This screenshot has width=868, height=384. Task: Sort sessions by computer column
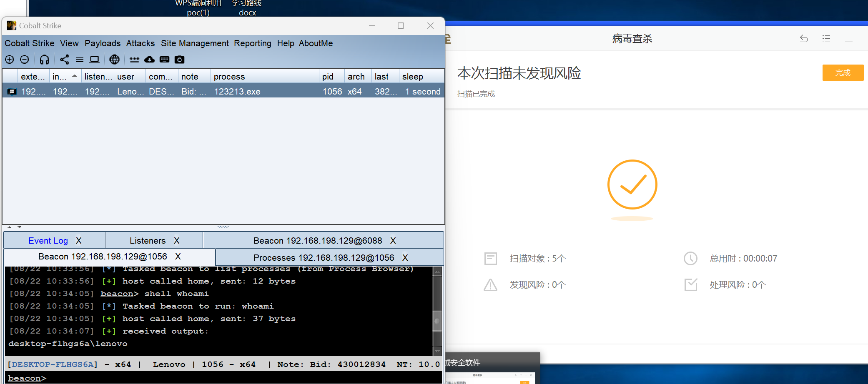click(x=162, y=77)
